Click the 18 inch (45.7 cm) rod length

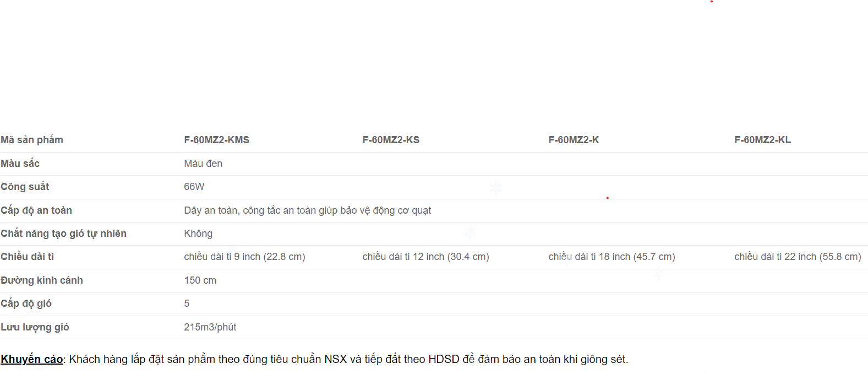[x=612, y=257]
